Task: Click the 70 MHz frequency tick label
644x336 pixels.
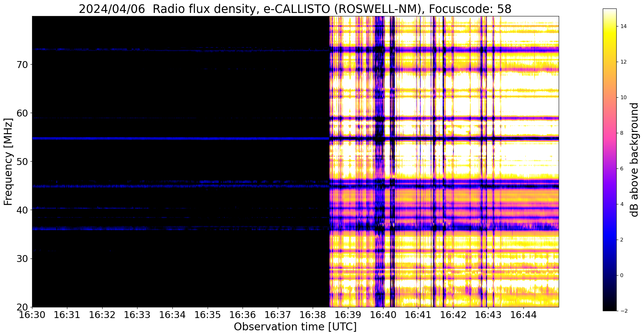Action: pos(22,65)
